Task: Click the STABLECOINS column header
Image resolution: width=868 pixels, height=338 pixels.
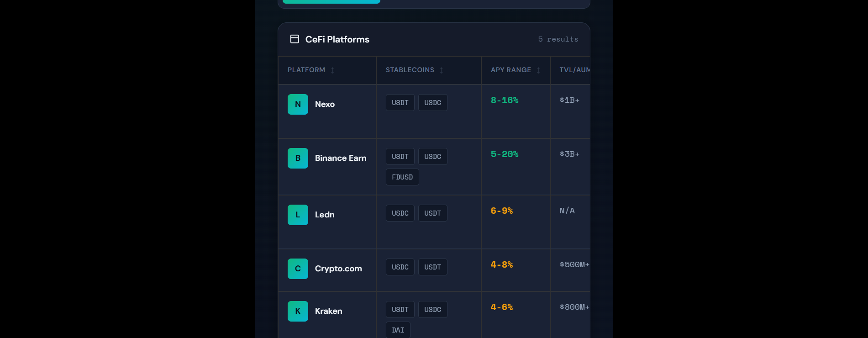Action: pyautogui.click(x=410, y=70)
